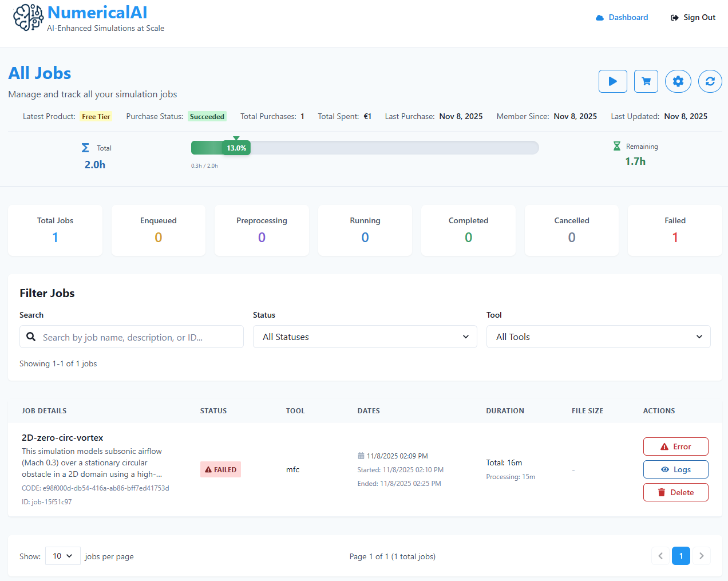Click the ID job-15f51c97 text
Viewport: 728px width, 581px height.
(47, 502)
